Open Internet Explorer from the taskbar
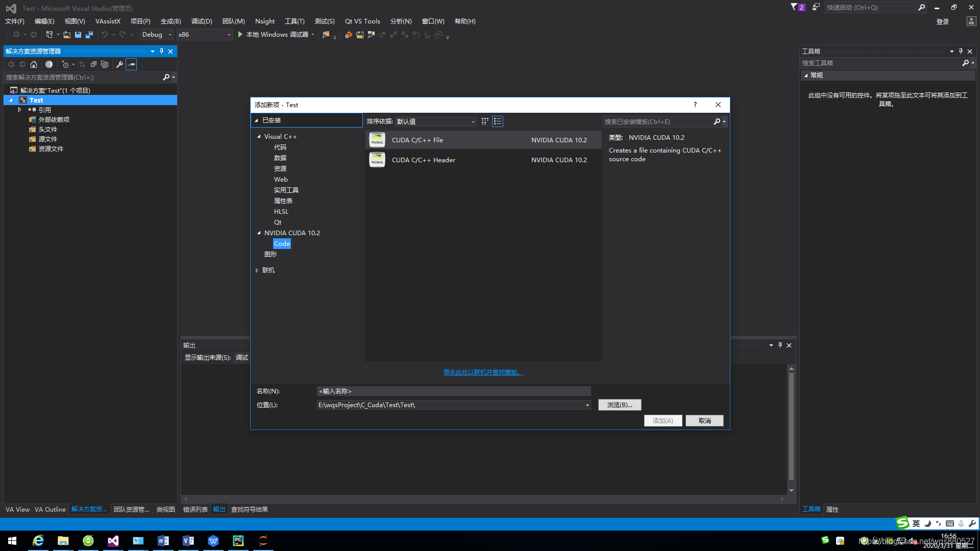This screenshot has height=551, width=980. coord(38,540)
